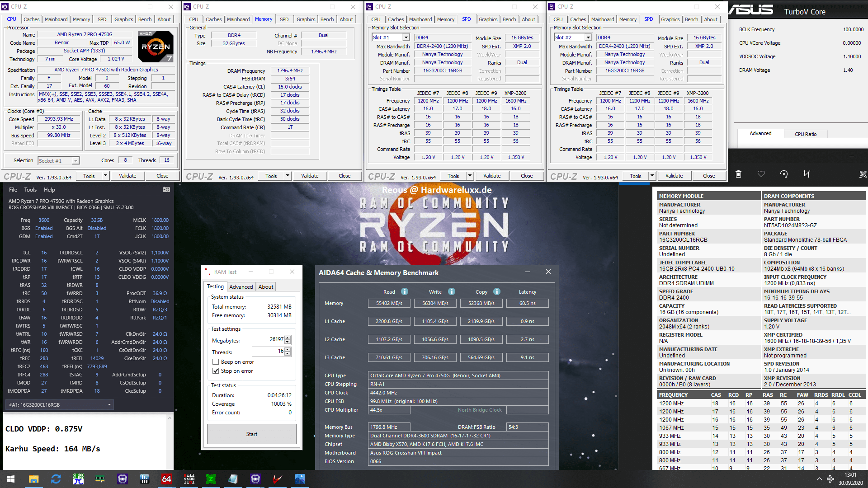868x488 pixels.
Task: Switch to the Advanced tab in RAM Test
Action: [241, 287]
